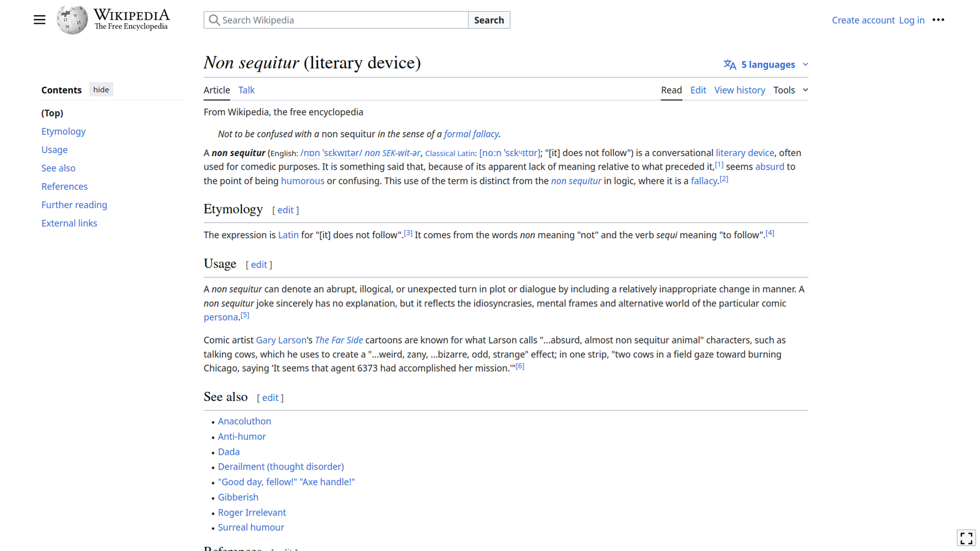Toggle fullscreen with the corner icon
Screen dimensions: 980x551
pos(966,538)
